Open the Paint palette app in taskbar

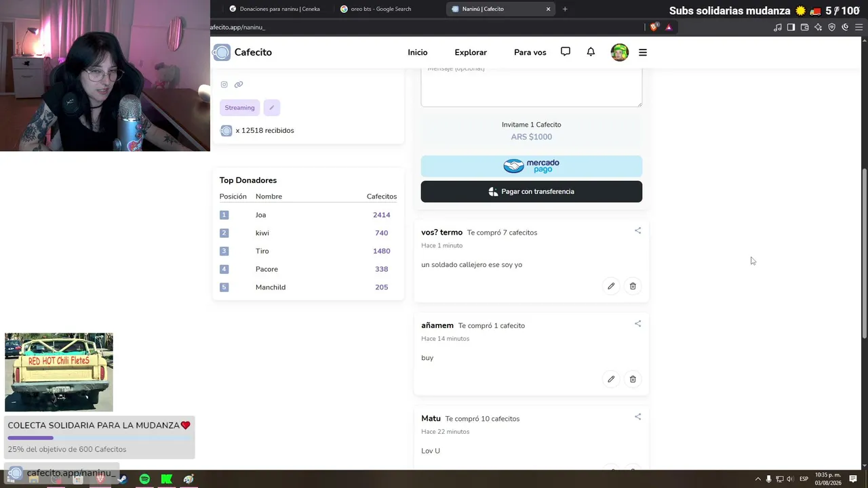(189, 479)
